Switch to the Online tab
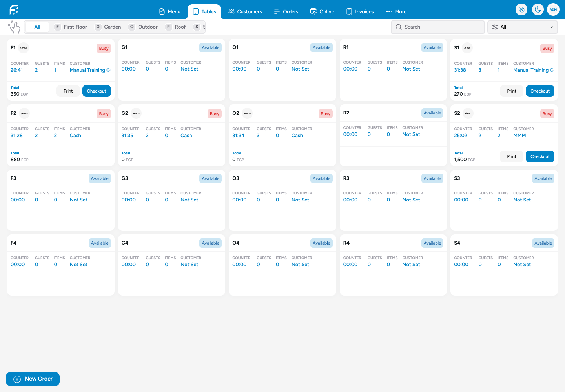The image size is (565, 392). point(322,11)
